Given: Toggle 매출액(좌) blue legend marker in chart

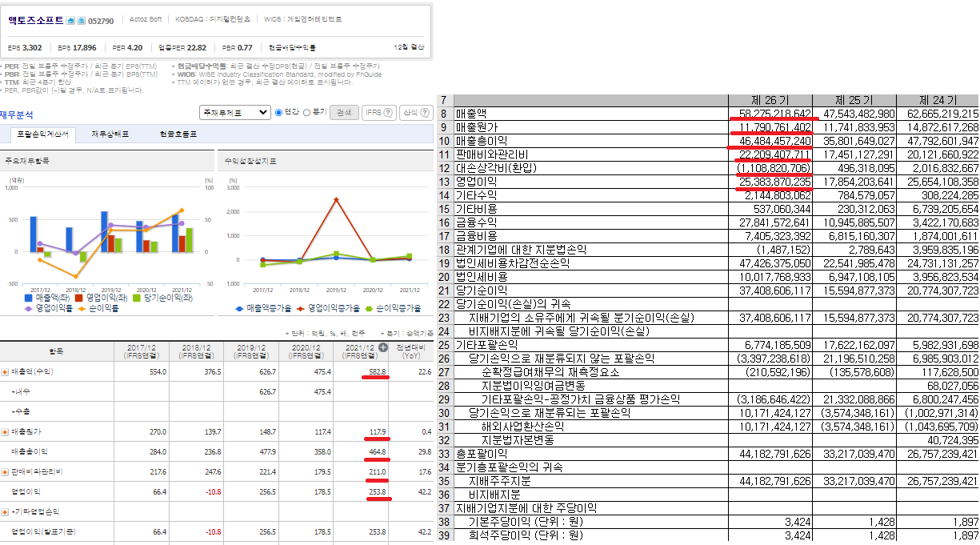Looking at the screenshot, I should coord(29,298).
